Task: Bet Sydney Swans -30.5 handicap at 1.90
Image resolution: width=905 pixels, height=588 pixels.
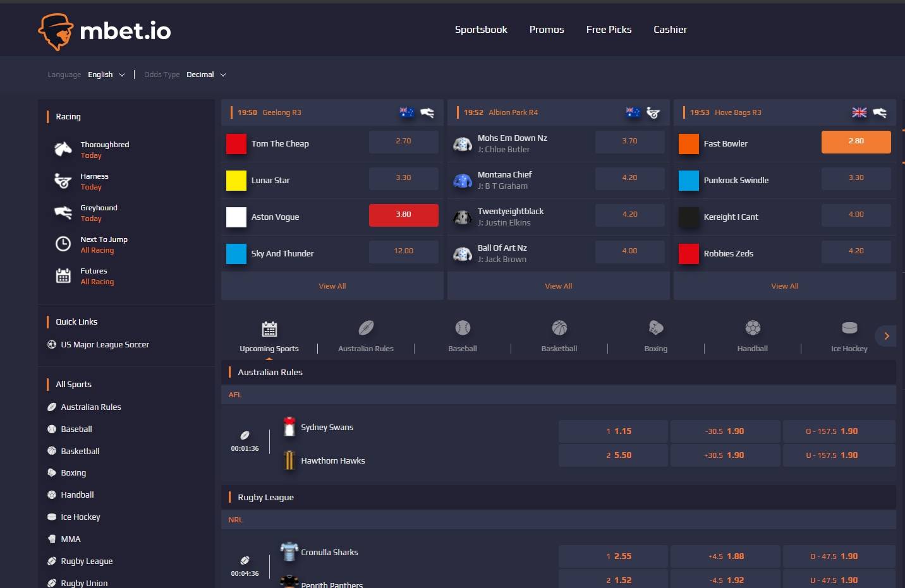Action: click(725, 431)
